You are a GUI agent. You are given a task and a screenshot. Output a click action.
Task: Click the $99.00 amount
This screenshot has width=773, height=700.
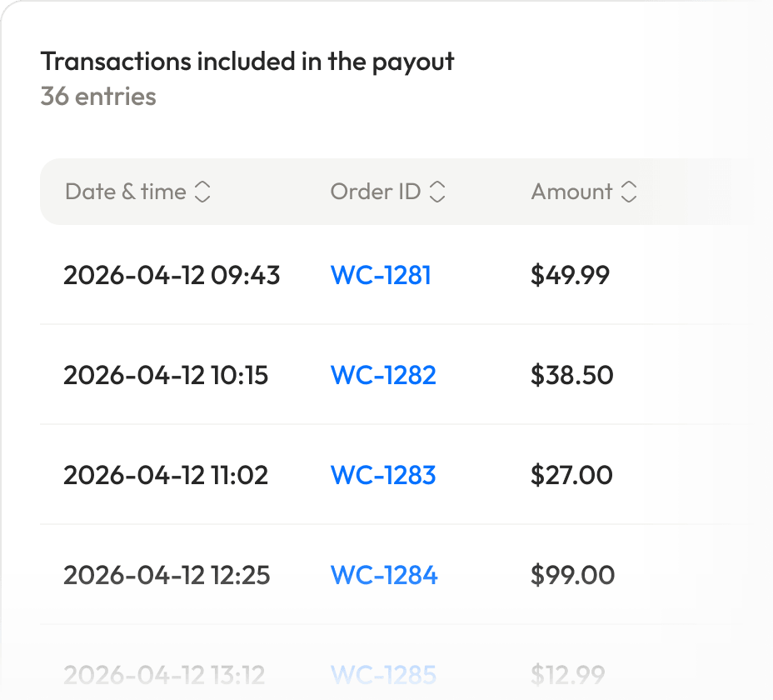572,575
